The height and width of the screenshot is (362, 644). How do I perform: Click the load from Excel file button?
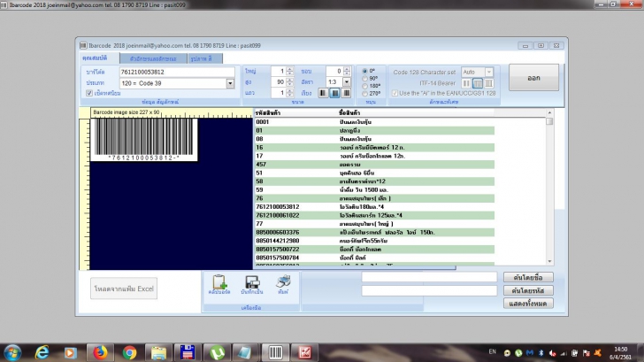point(125,289)
